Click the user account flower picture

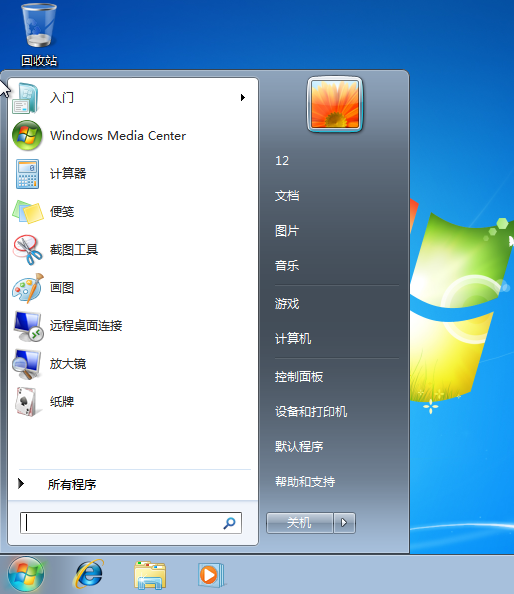335,105
